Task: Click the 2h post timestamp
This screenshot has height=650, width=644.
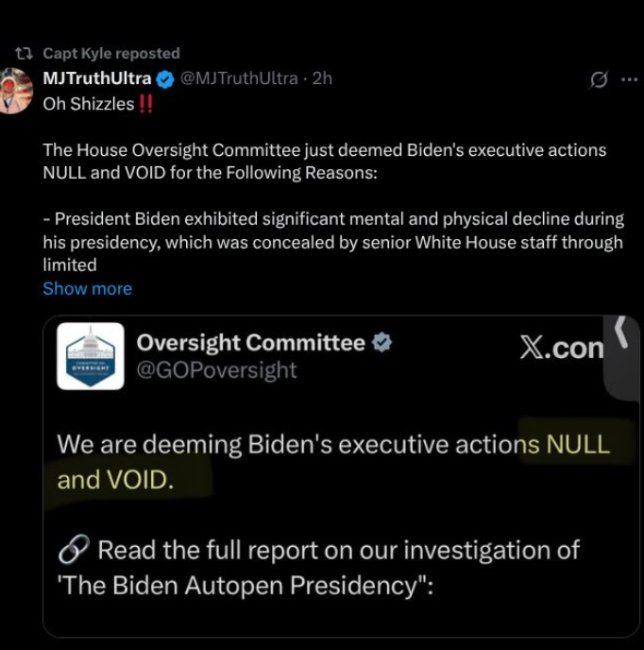Action: click(x=322, y=78)
